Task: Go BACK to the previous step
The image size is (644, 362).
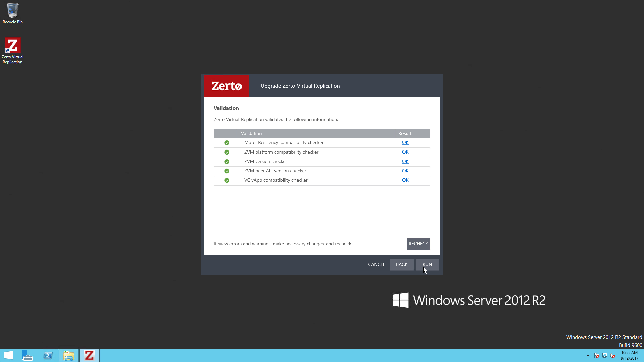Action: click(x=401, y=264)
